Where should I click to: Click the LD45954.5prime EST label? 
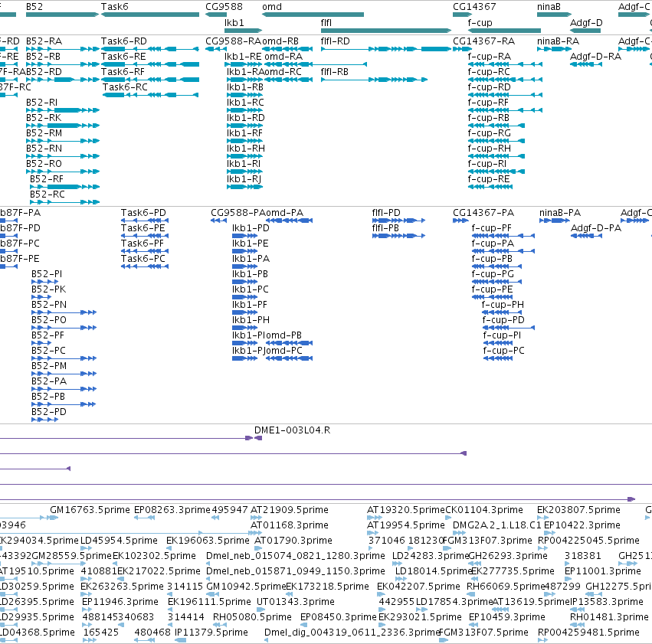click(x=119, y=541)
